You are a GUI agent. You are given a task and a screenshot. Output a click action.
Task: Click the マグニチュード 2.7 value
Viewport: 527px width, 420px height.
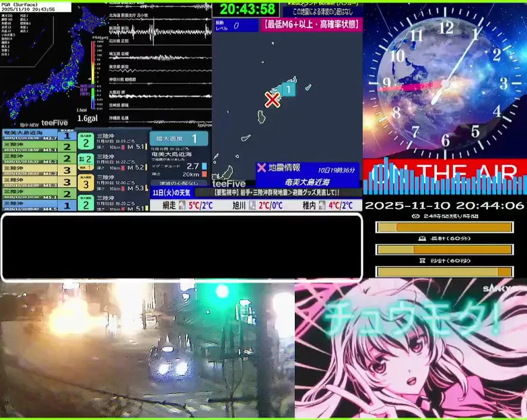coord(193,166)
